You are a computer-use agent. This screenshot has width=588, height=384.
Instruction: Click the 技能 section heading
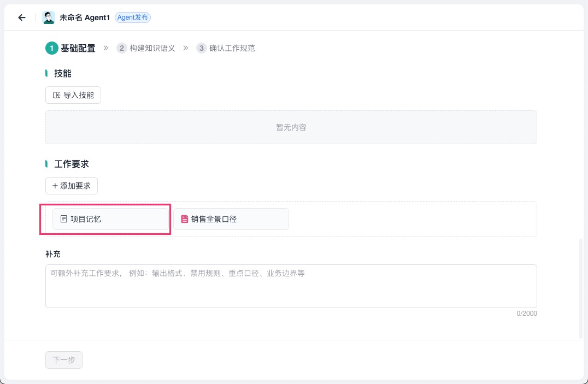(x=63, y=74)
